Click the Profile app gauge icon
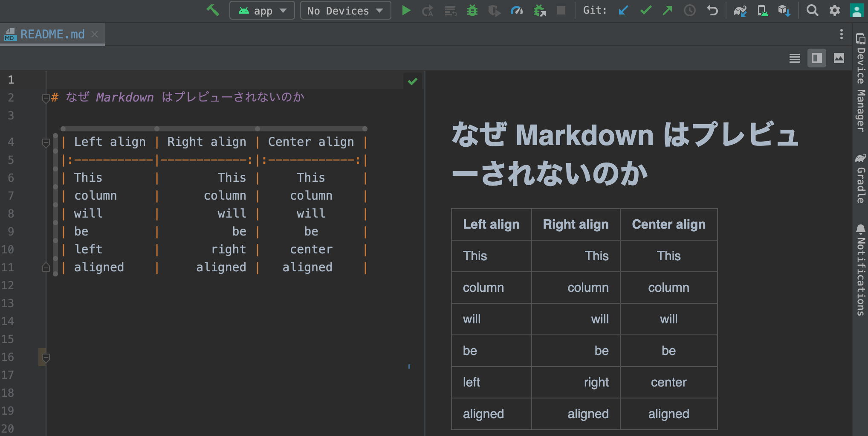This screenshot has height=436, width=868. pos(517,10)
